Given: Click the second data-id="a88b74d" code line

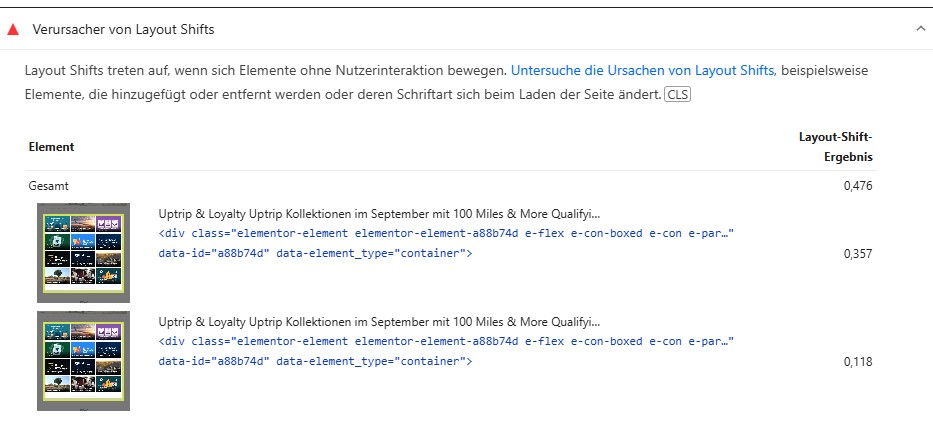Looking at the screenshot, I should point(315,362).
